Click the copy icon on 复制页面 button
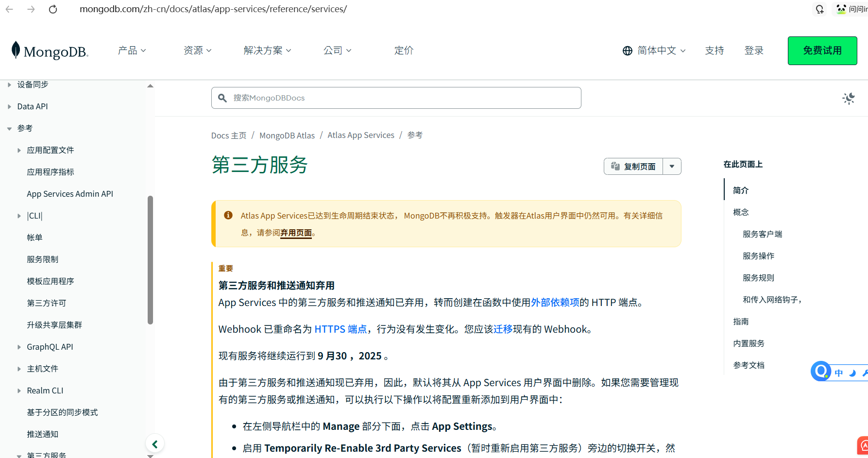Viewport: 868px width, 458px height. tap(615, 166)
